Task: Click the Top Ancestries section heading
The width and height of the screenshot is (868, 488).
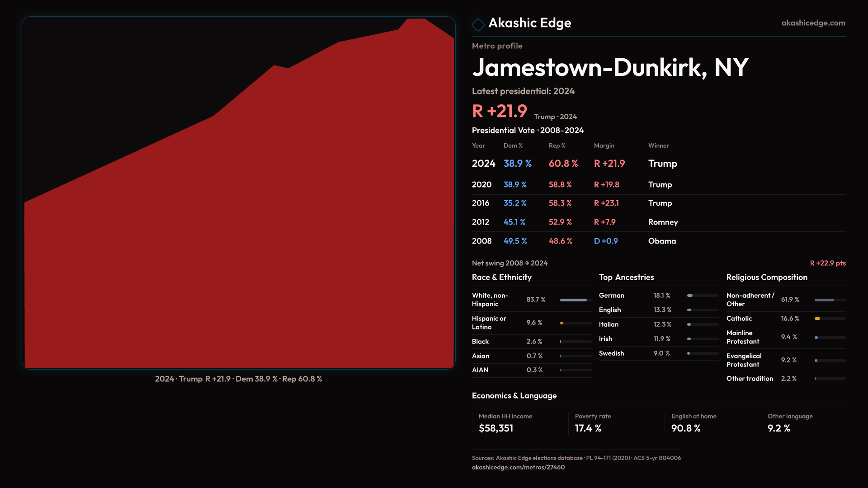Action: click(626, 277)
